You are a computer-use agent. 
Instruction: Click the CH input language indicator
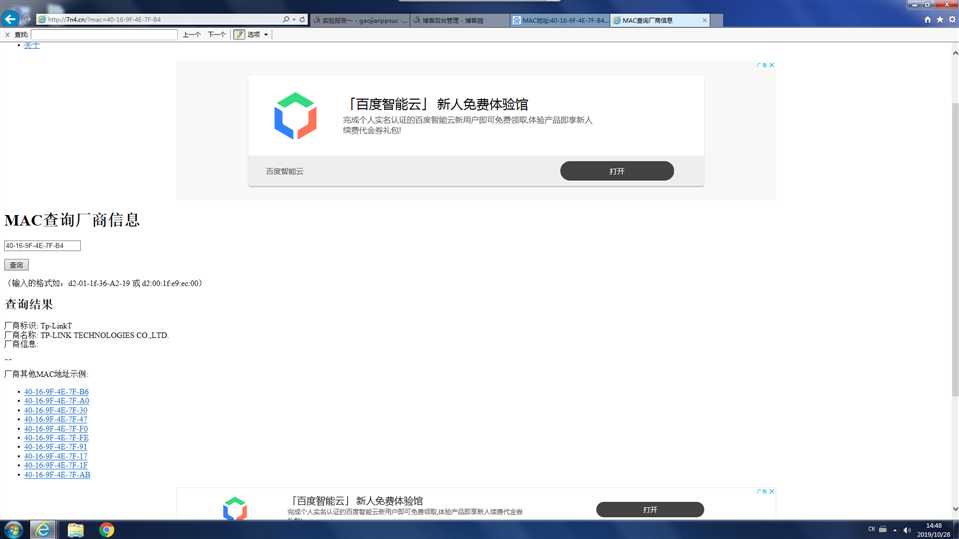click(x=871, y=529)
